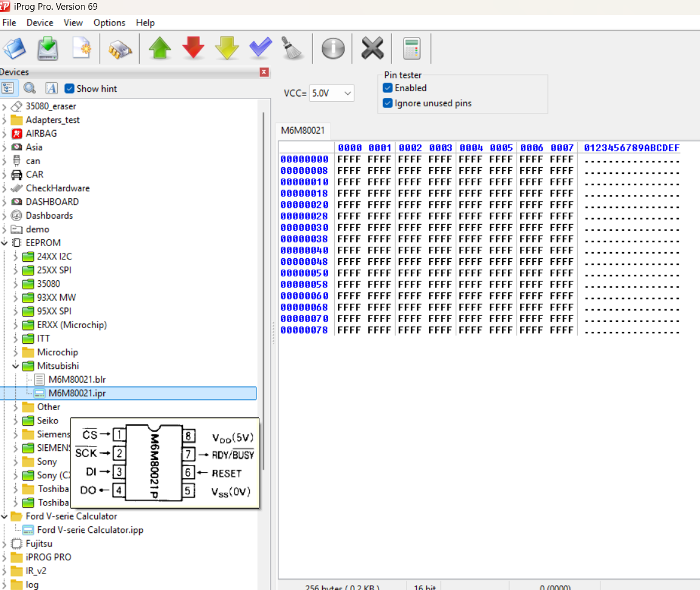Click the broom erase icon
The image size is (700, 590).
292,48
